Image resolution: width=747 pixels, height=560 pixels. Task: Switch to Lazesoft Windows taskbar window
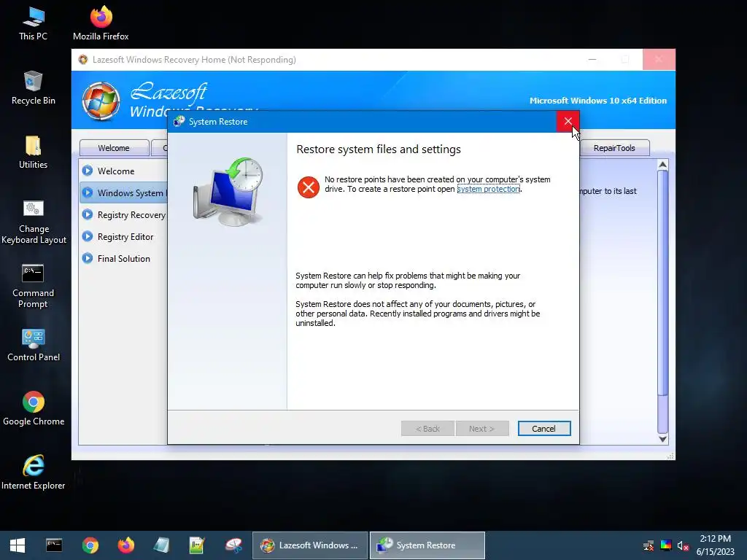(310, 545)
